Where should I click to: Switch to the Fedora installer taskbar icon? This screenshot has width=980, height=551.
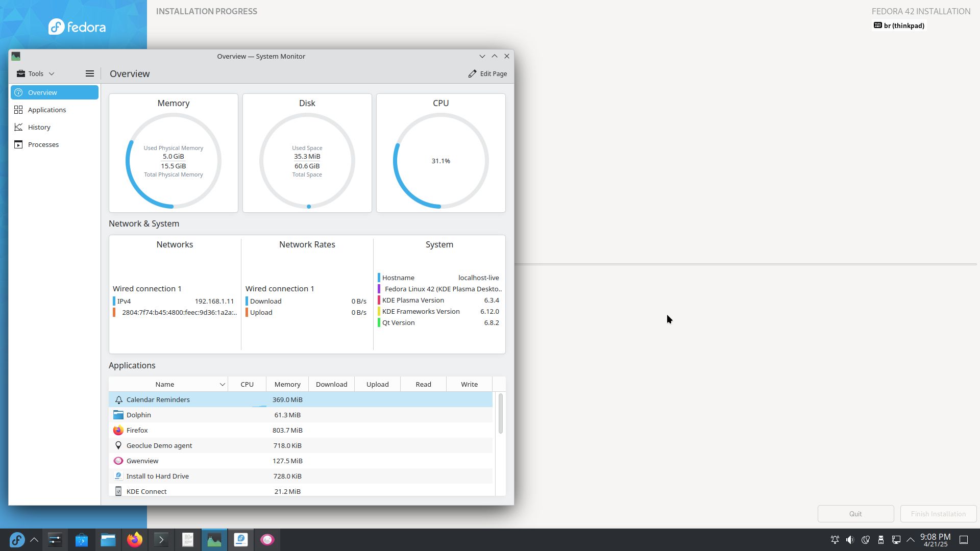[x=241, y=540]
